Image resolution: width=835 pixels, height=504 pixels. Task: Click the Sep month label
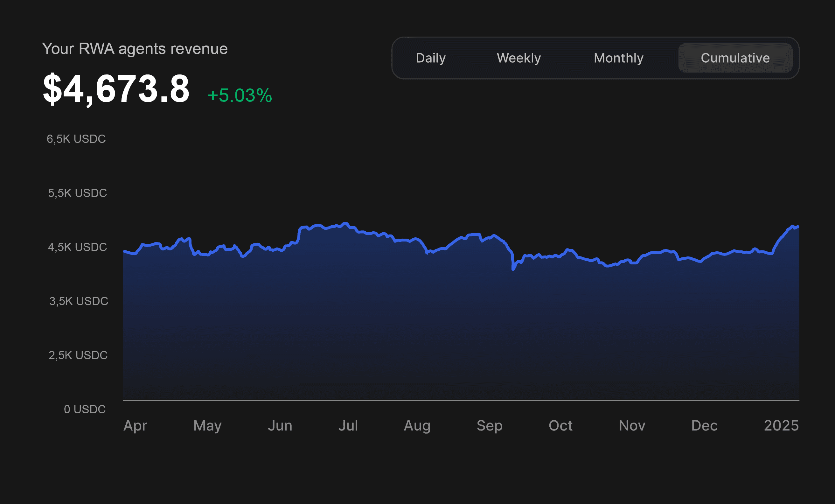click(489, 425)
